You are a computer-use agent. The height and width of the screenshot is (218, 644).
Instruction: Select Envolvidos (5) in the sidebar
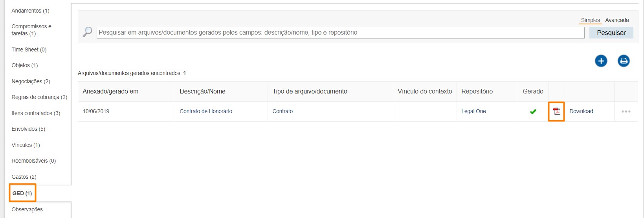point(28,129)
